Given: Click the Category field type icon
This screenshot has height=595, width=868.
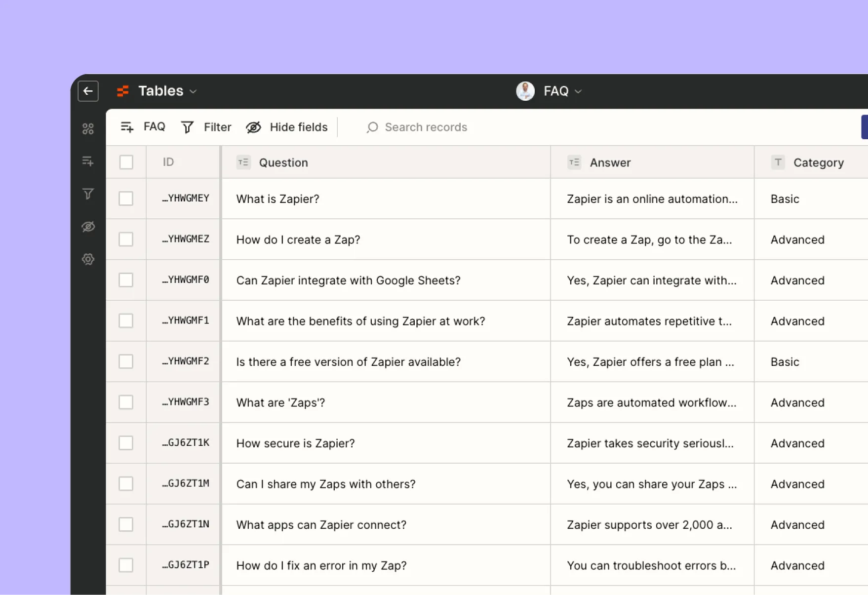Looking at the screenshot, I should pyautogui.click(x=778, y=162).
